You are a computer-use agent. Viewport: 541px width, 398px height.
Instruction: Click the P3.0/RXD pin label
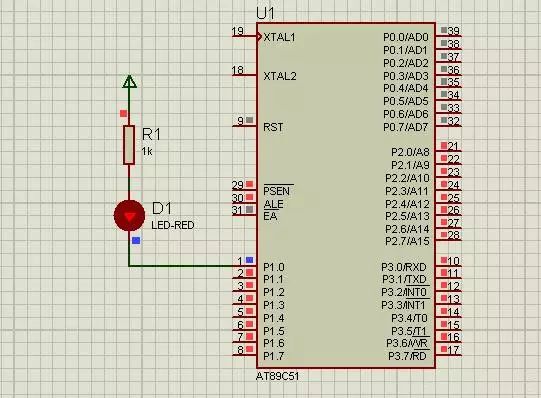tap(404, 267)
